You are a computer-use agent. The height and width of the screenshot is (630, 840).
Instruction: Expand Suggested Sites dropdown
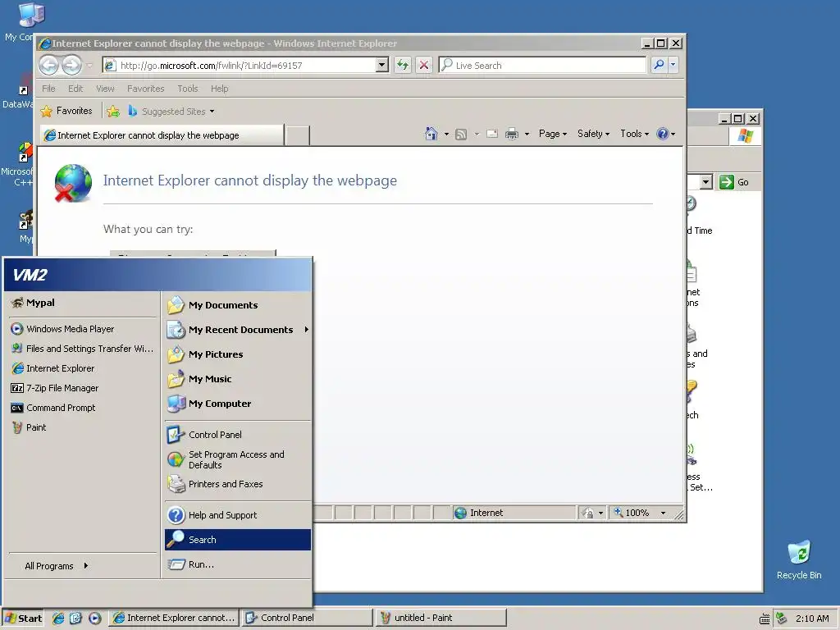[x=212, y=112]
